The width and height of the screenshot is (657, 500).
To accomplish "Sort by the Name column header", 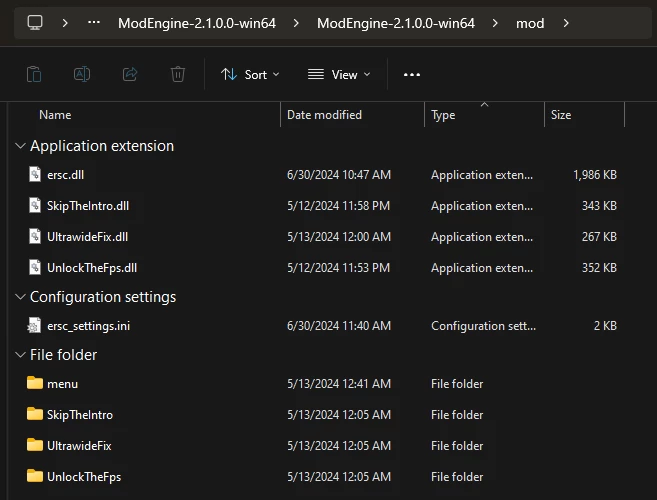I will (x=55, y=115).
